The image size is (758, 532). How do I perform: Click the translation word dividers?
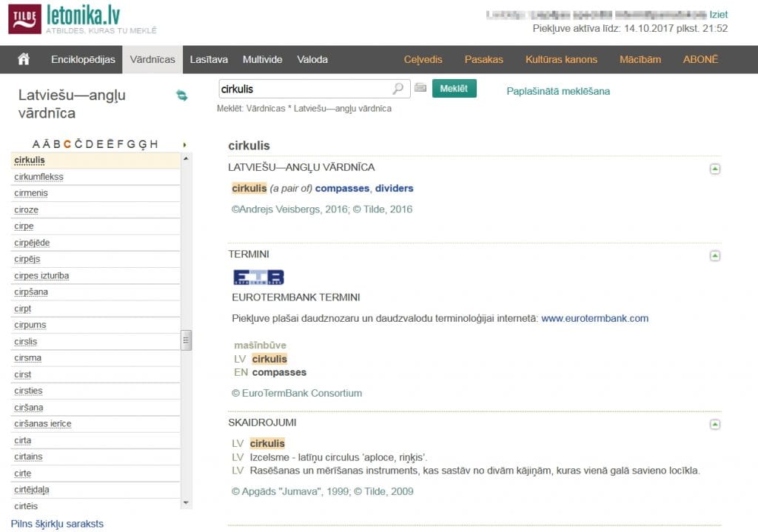coord(394,189)
